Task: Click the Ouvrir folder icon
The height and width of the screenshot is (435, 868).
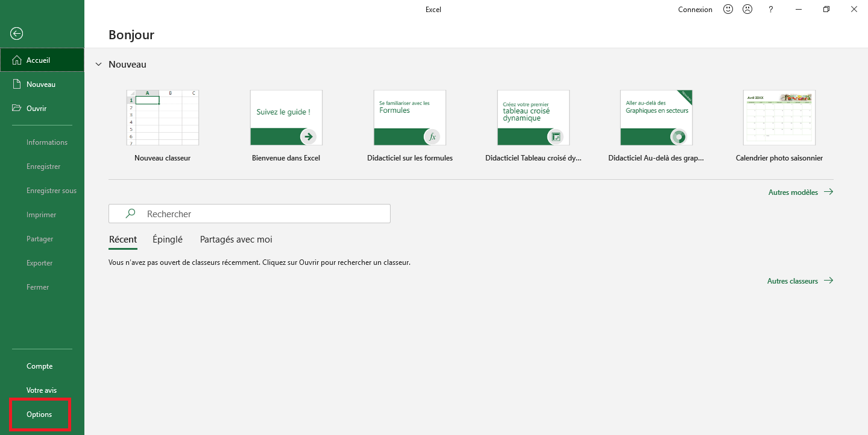Action: [x=17, y=109]
